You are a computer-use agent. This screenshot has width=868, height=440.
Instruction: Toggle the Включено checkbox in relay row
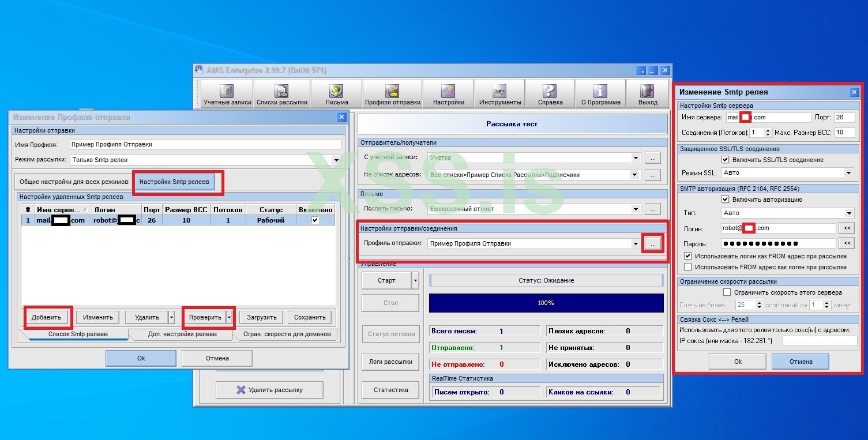coord(315,220)
